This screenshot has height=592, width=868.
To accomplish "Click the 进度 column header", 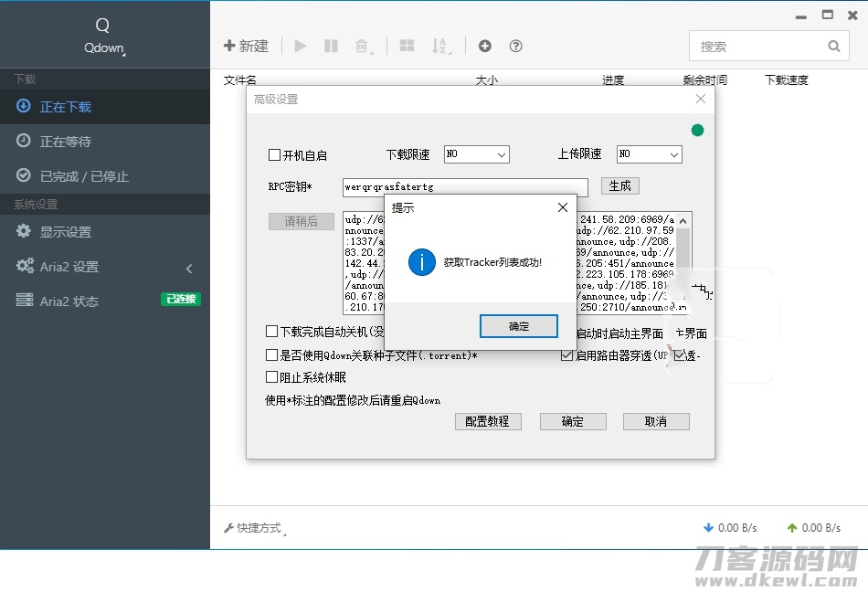I will click(x=613, y=80).
